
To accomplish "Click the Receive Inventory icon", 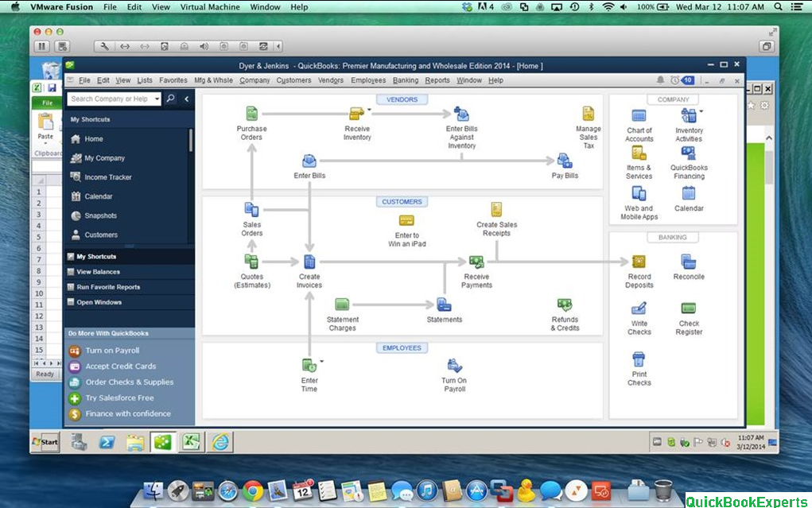I will [357, 114].
